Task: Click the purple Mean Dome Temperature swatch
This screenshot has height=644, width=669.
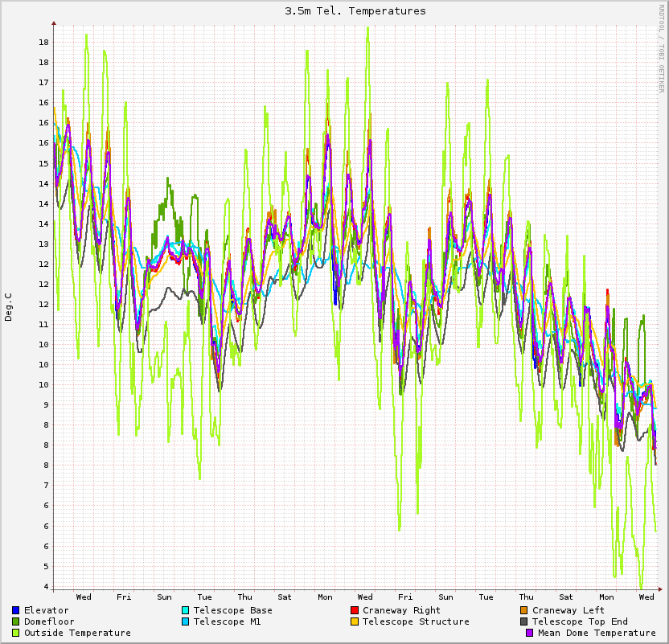Action: 530,633
